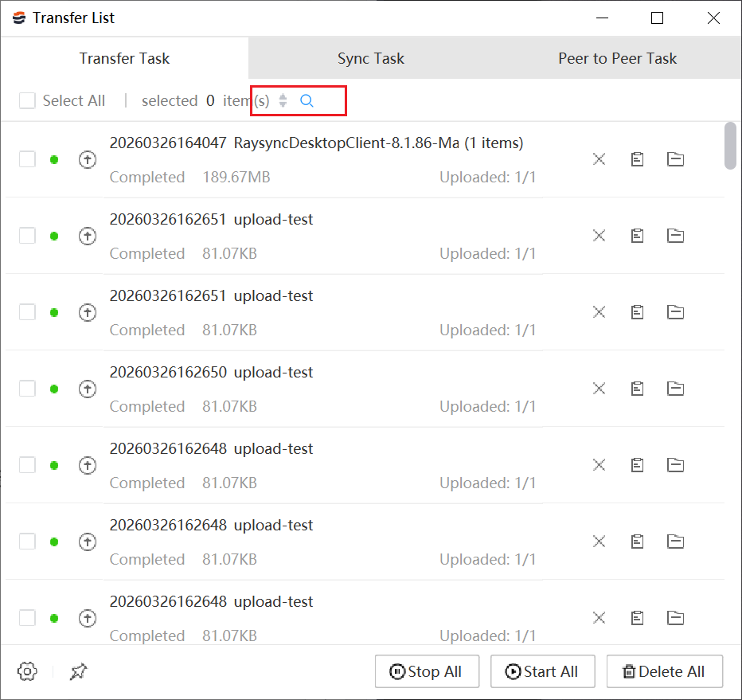Tick checkbox for 20260326162650 upload-test task
This screenshot has width=742, height=700.
[x=28, y=389]
